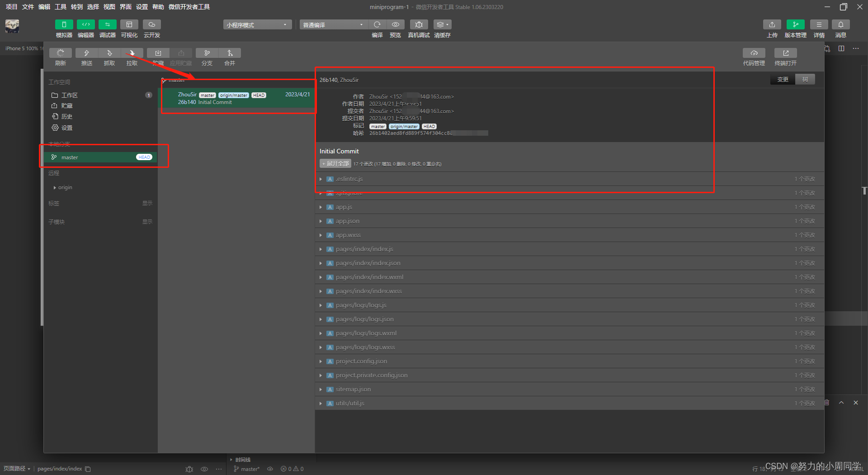Image resolution: width=868 pixels, height=475 pixels.
Task: Click the 展开全部 expand all button
Action: point(335,163)
